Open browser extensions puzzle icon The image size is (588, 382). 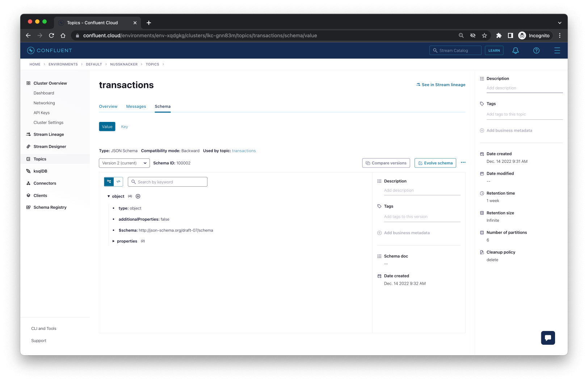point(499,35)
